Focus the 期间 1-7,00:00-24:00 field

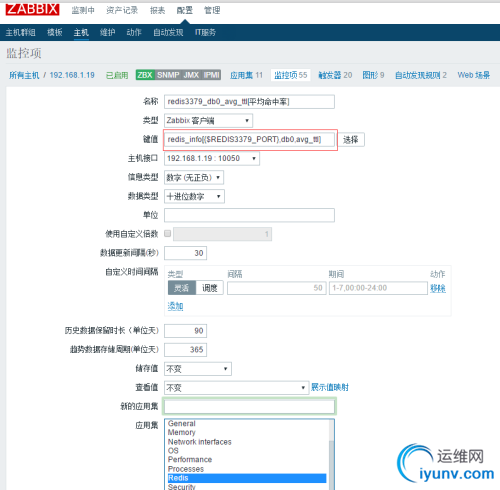pyautogui.click(x=378, y=288)
